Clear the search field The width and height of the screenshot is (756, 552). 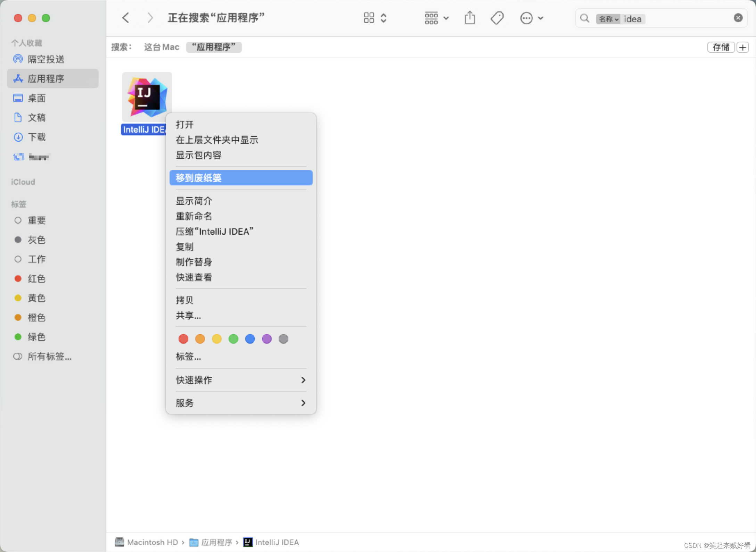click(738, 18)
